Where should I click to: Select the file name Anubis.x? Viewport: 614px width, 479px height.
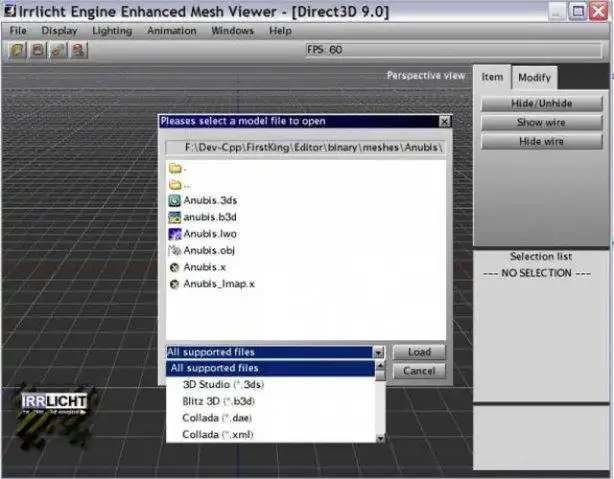click(204, 267)
